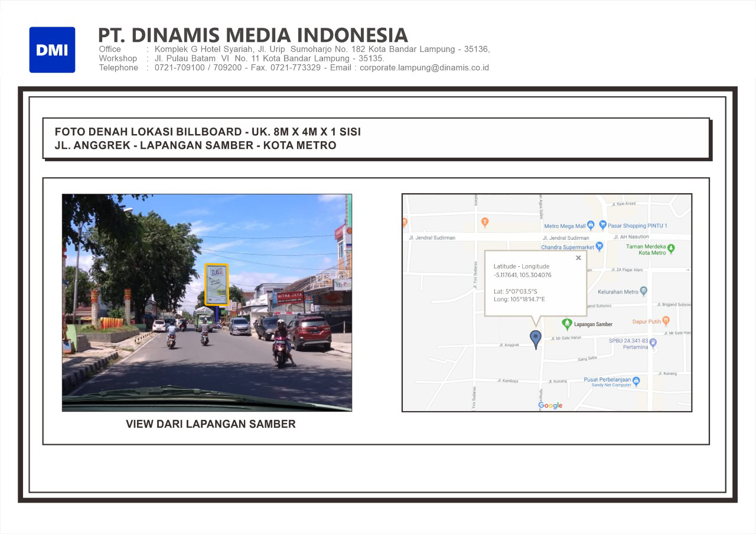Click the 'Chandra Supermarket' map label

[x=567, y=247]
